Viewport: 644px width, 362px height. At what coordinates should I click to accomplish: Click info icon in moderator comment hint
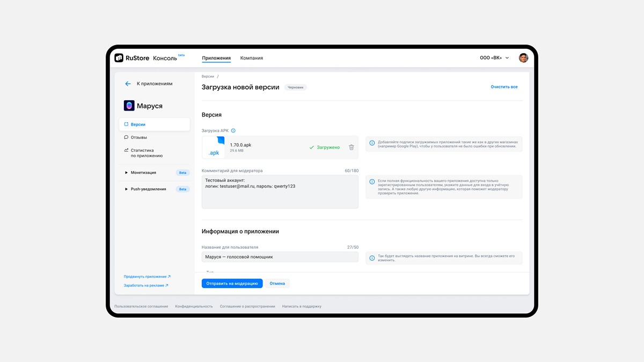(x=372, y=182)
